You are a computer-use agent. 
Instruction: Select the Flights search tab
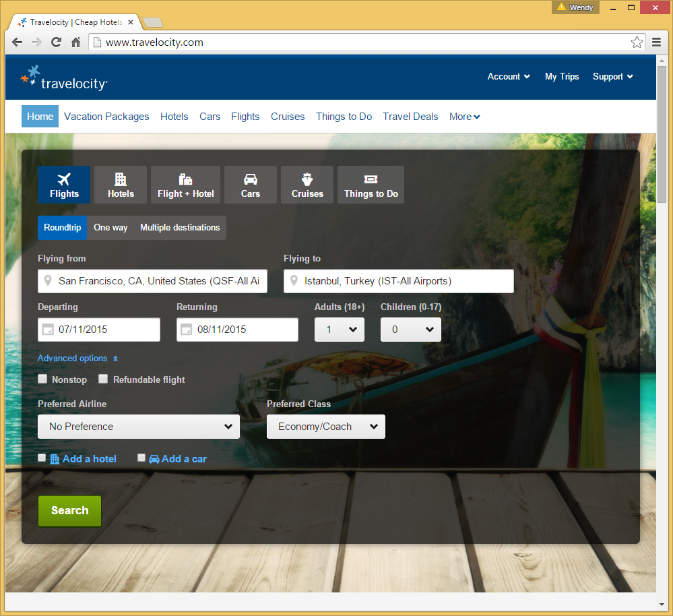point(64,185)
